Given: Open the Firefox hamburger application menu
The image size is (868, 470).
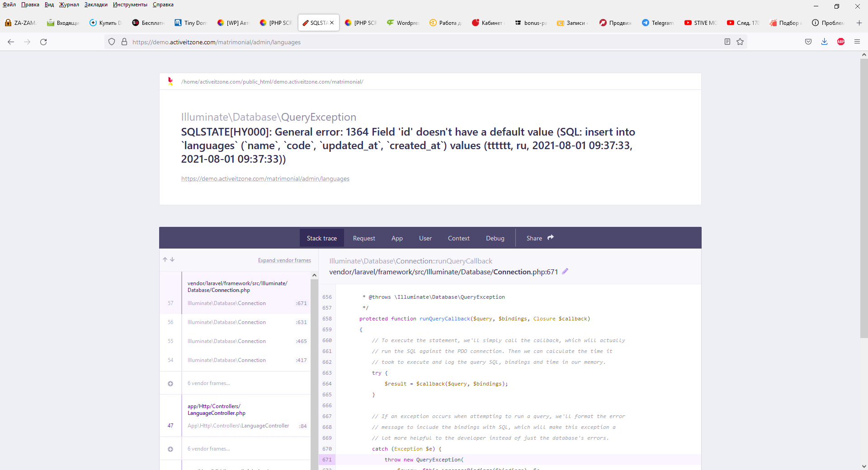Looking at the screenshot, I should coord(857,42).
